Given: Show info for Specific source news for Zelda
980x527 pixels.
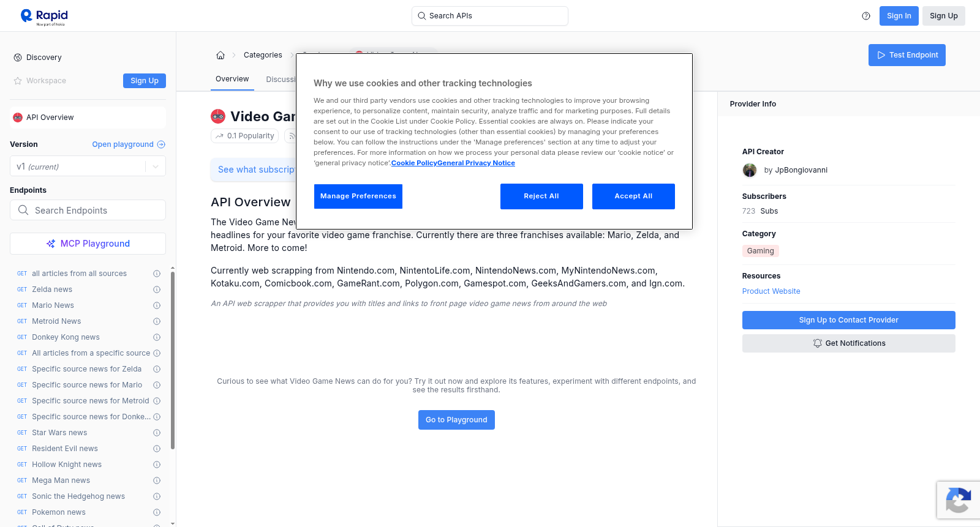Looking at the screenshot, I should (157, 369).
